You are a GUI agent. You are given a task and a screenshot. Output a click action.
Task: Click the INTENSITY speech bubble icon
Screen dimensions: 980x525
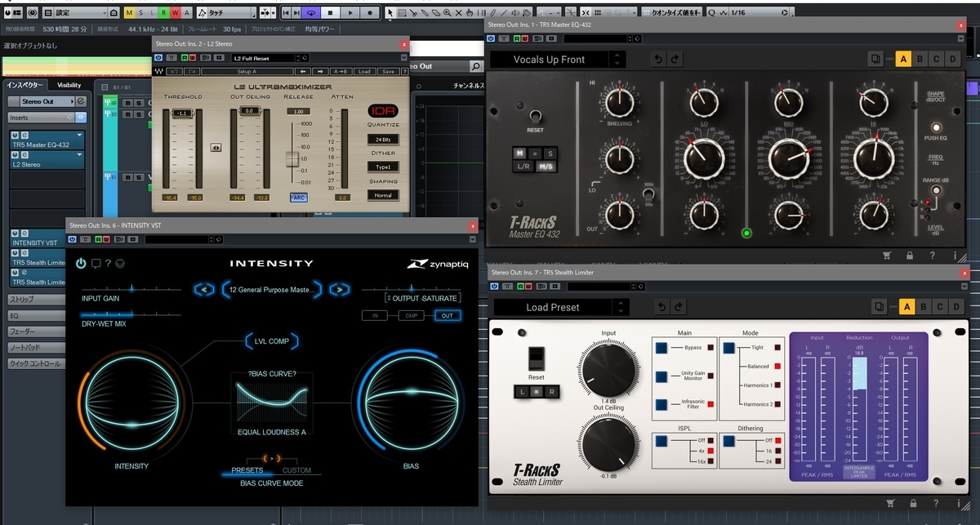pyautogui.click(x=96, y=263)
